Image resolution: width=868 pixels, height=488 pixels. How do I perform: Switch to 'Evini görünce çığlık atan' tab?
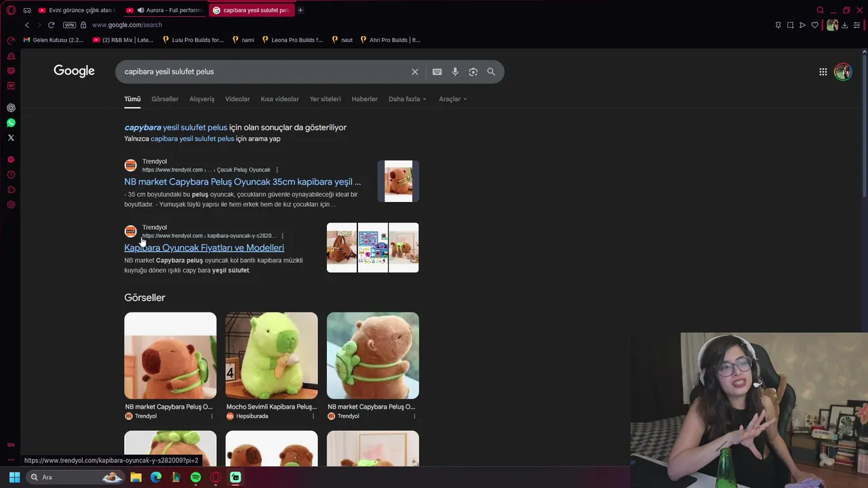(x=76, y=10)
